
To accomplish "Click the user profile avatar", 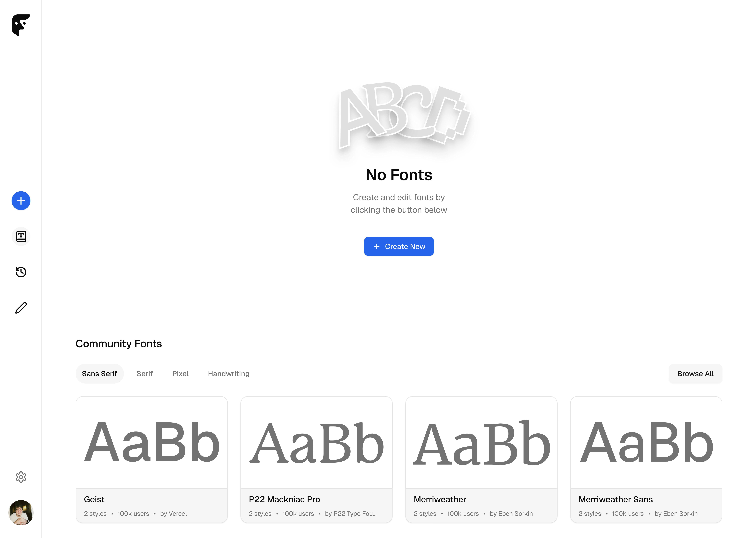I will pos(21,513).
